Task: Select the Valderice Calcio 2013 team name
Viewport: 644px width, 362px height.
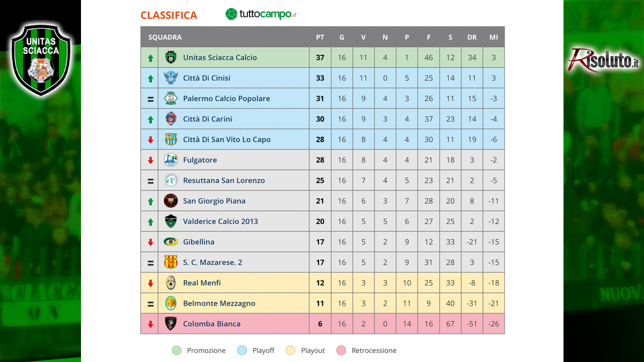Action: (x=220, y=221)
